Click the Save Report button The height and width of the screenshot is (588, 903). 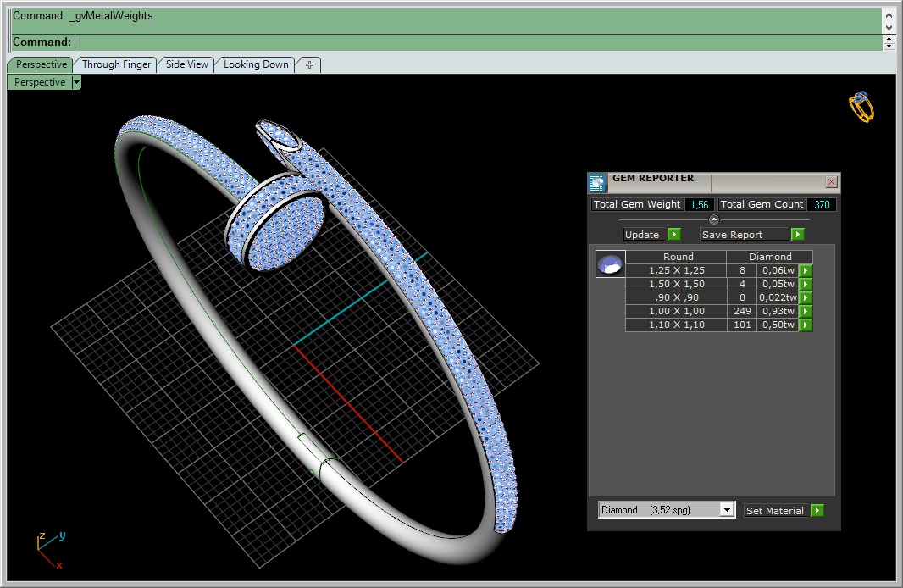tap(744, 235)
